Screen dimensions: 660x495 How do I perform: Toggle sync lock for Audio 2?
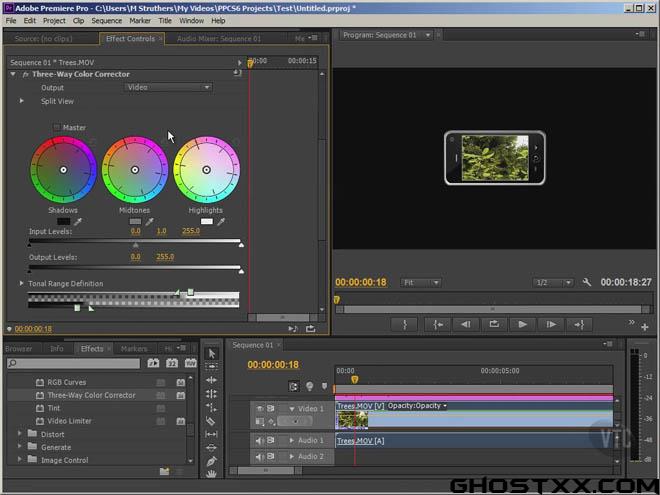(x=271, y=457)
